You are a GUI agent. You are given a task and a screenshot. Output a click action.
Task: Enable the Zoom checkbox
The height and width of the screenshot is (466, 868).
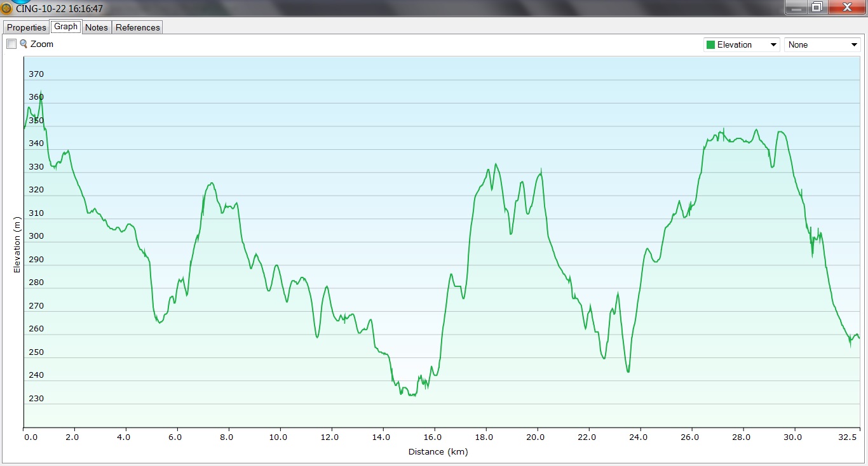click(11, 44)
